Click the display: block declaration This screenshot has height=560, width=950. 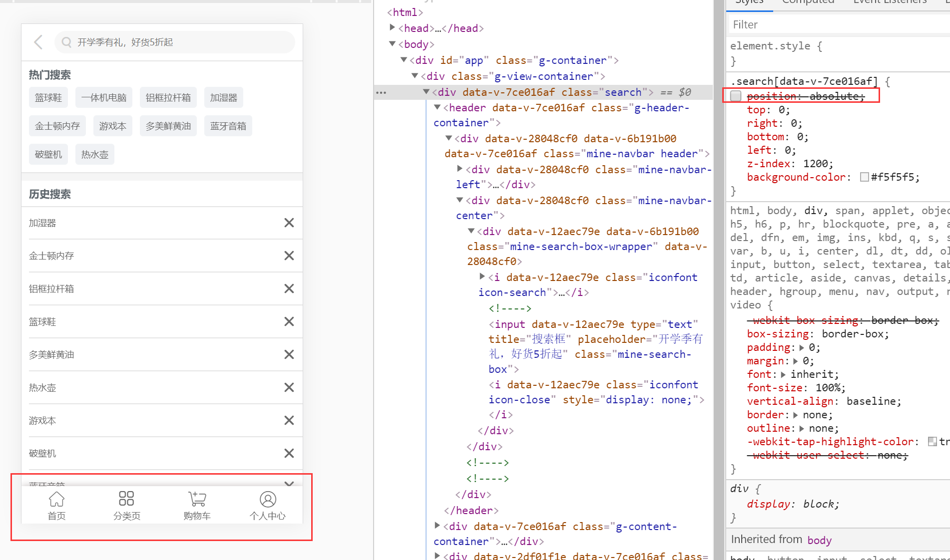(x=793, y=504)
